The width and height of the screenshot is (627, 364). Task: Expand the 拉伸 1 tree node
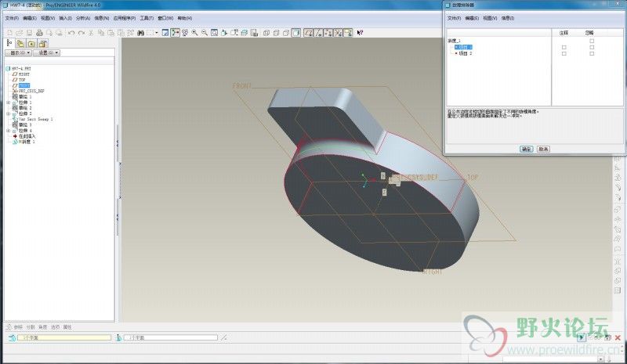tap(9, 103)
